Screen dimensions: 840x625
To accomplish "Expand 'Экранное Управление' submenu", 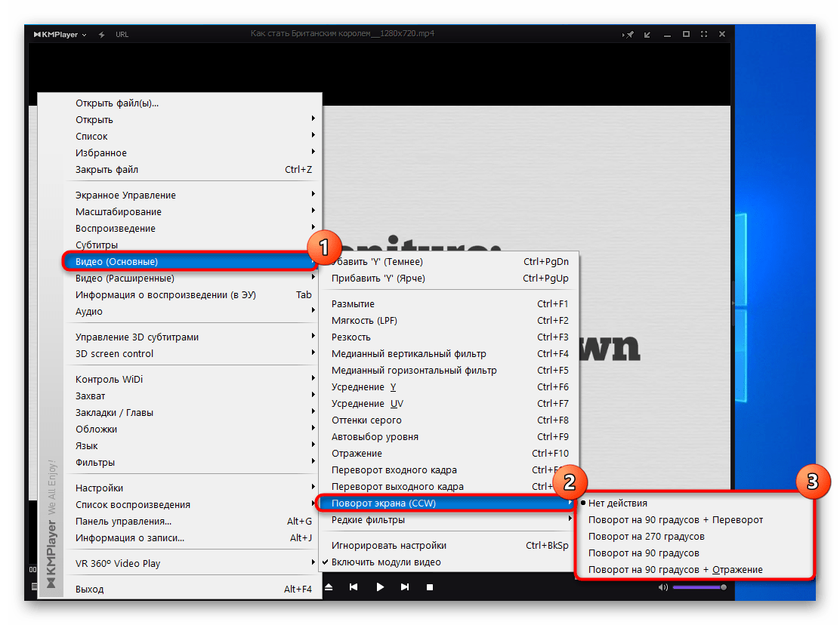I will 191,195.
